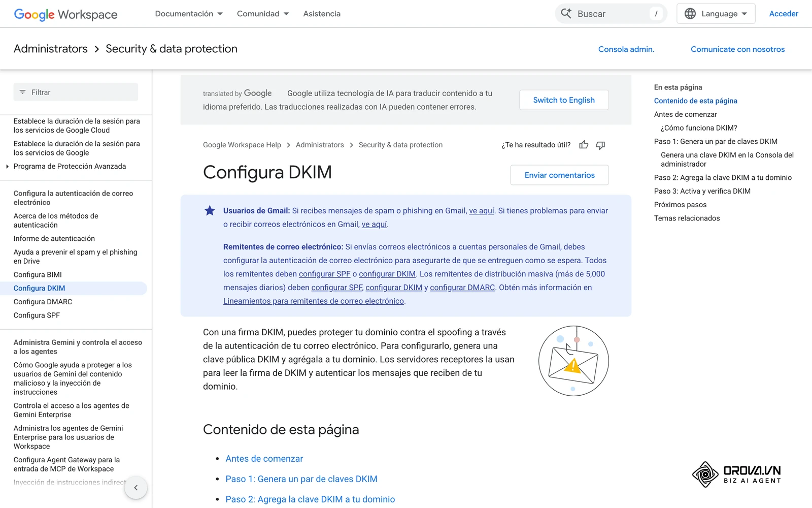Jump to Paso 3: Activa y verifica DKIM

(702, 191)
